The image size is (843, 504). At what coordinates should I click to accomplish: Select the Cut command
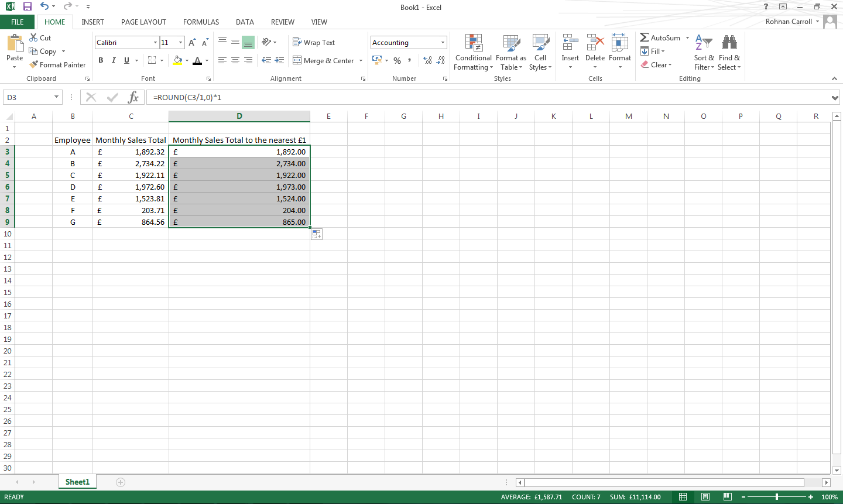[x=40, y=37]
